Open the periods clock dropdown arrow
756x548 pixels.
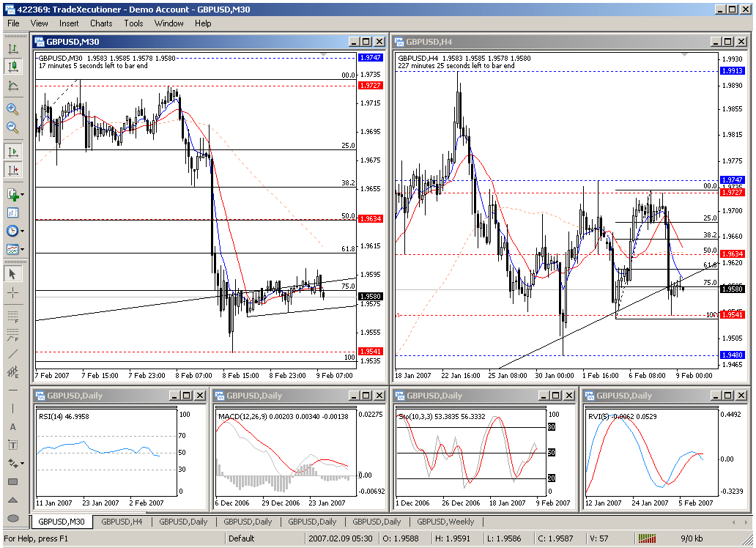tap(22, 231)
